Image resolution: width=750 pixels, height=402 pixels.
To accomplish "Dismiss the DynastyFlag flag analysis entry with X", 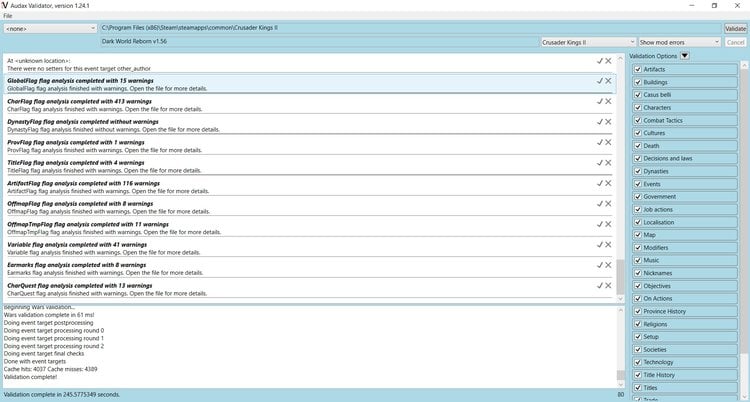I will (x=608, y=122).
